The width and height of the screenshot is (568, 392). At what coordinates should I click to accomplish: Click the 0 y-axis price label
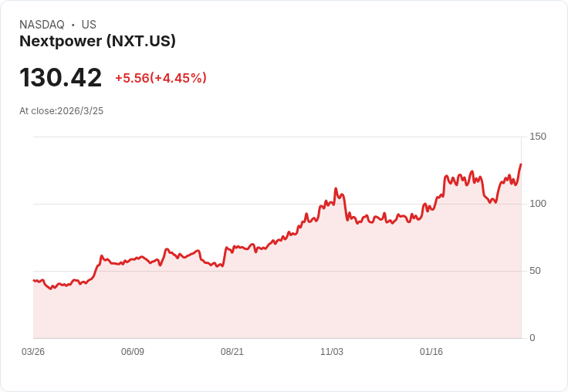click(532, 338)
